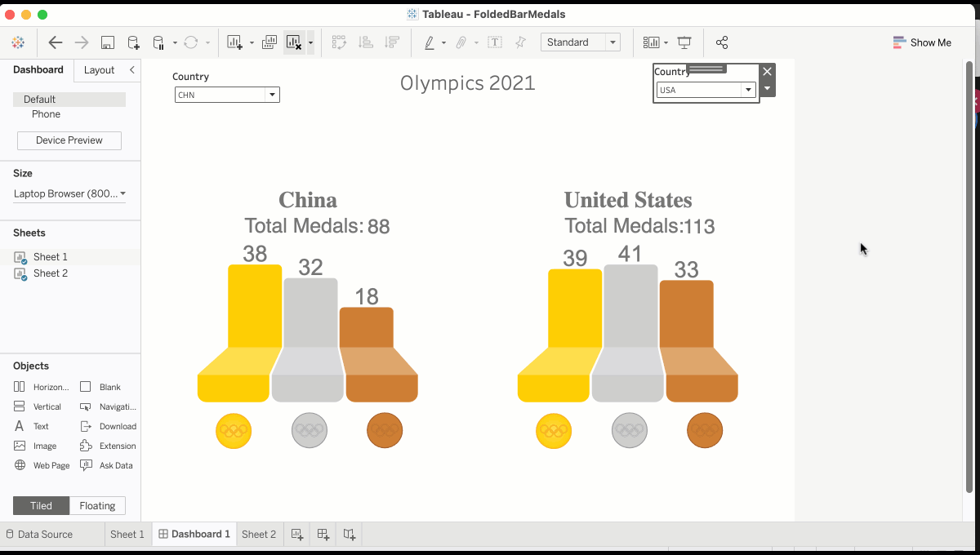The height and width of the screenshot is (555, 980).
Task: Select the Phone layout option
Action: coord(46,114)
